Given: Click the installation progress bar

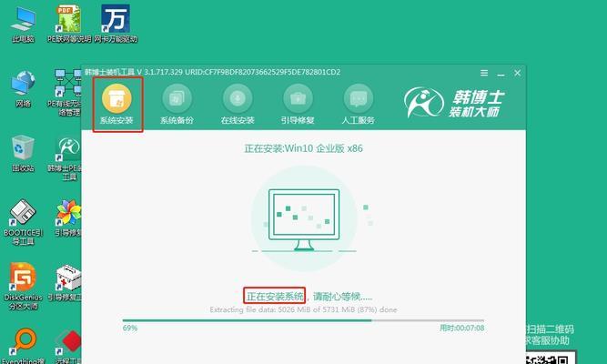Looking at the screenshot, I should pyautogui.click(x=303, y=320).
